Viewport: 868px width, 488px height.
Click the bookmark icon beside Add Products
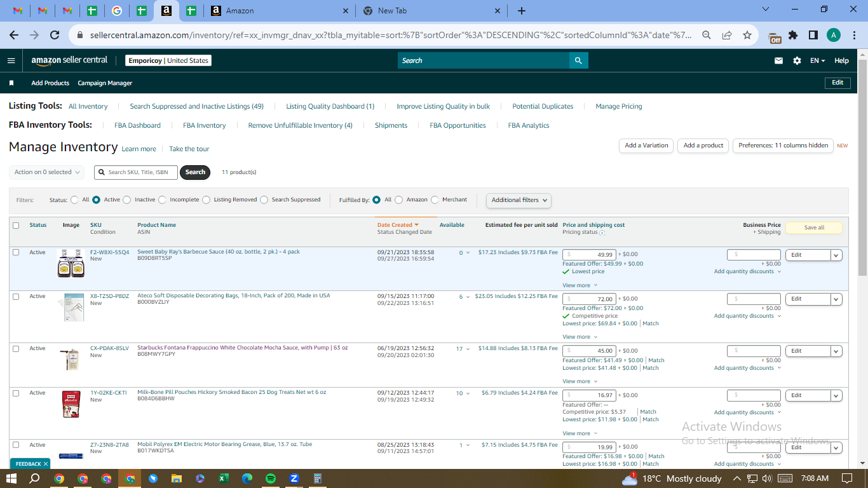click(x=11, y=83)
